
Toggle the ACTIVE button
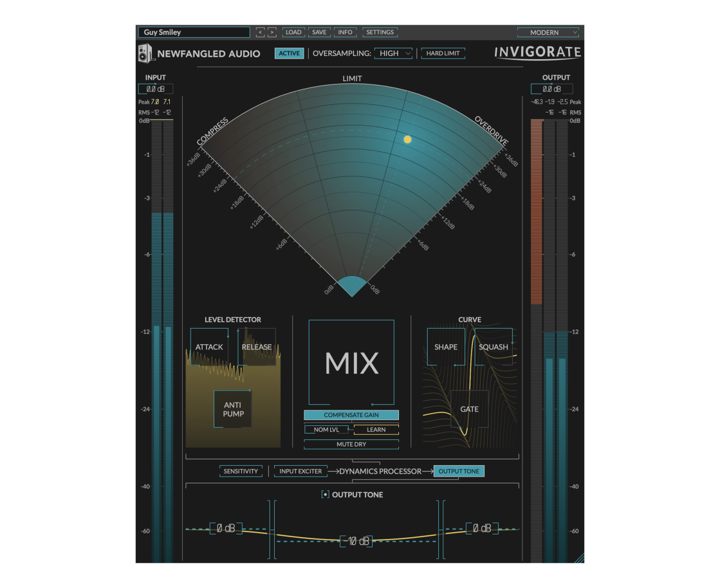click(290, 53)
